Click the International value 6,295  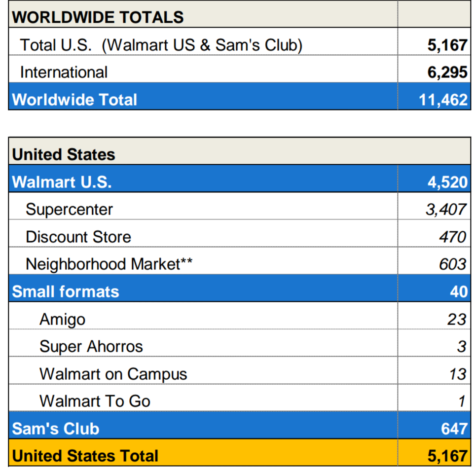(447, 72)
